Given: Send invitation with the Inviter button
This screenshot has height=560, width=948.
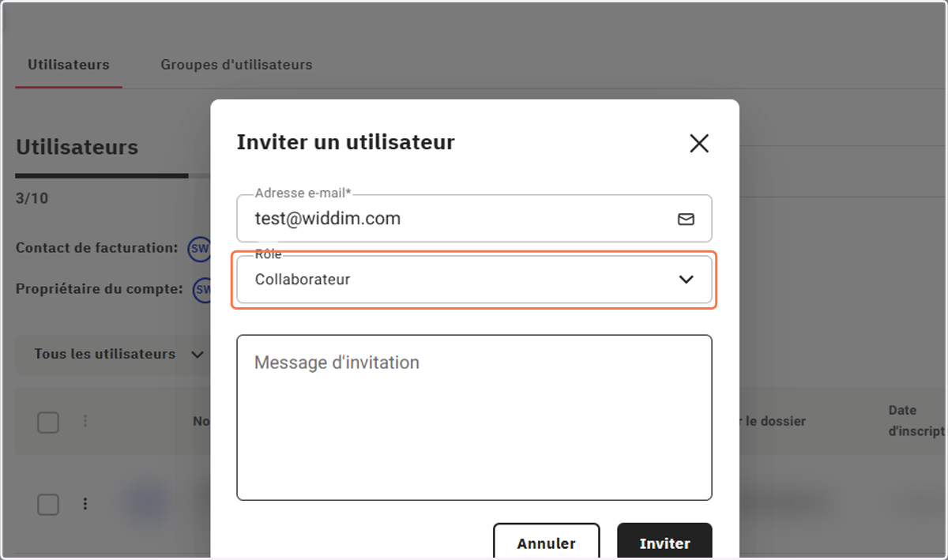Looking at the screenshot, I should pyautogui.click(x=664, y=543).
